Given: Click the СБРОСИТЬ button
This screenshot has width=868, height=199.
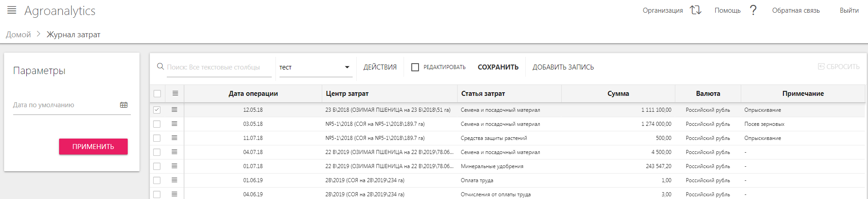Looking at the screenshot, I should [x=839, y=67].
